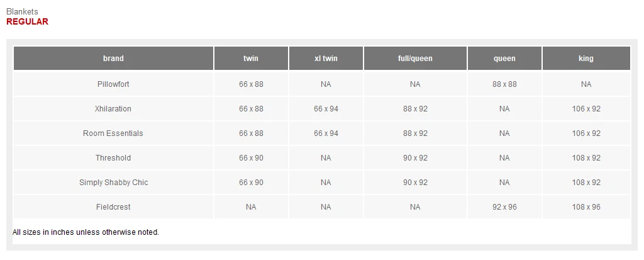The height and width of the screenshot is (260, 644).
Task: Click Simply Shabby Chic queen "NA" cell
Action: pos(505,182)
